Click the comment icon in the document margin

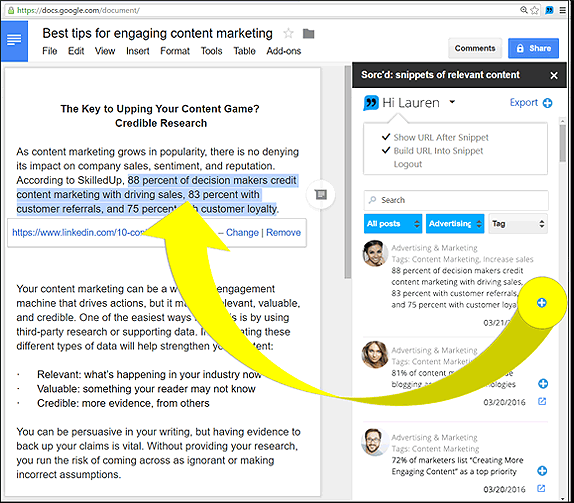321,194
